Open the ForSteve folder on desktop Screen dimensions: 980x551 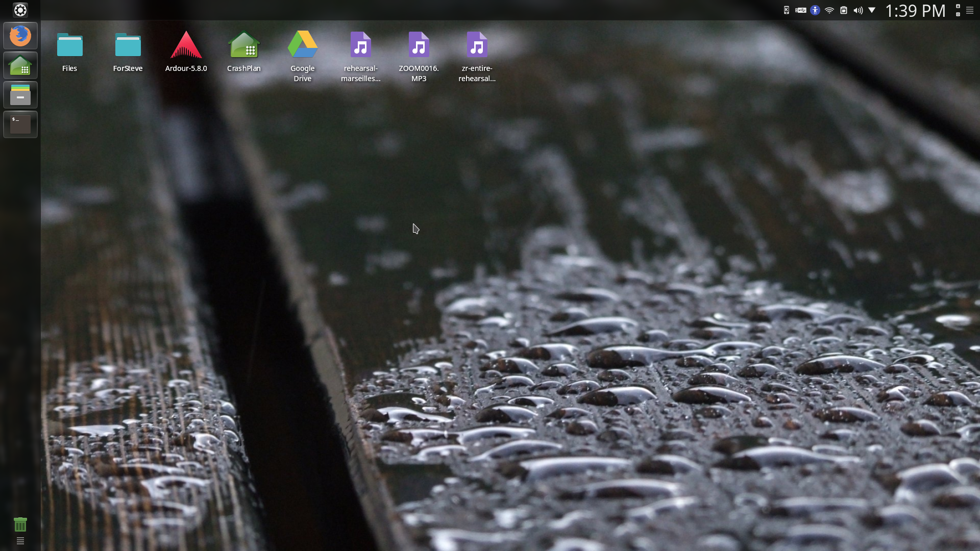[x=128, y=52]
